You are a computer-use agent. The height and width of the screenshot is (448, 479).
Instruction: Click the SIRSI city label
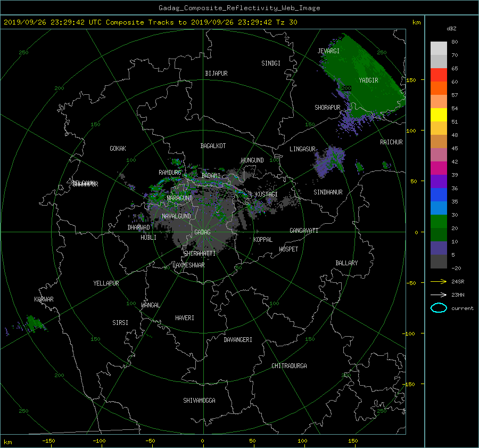(x=120, y=323)
